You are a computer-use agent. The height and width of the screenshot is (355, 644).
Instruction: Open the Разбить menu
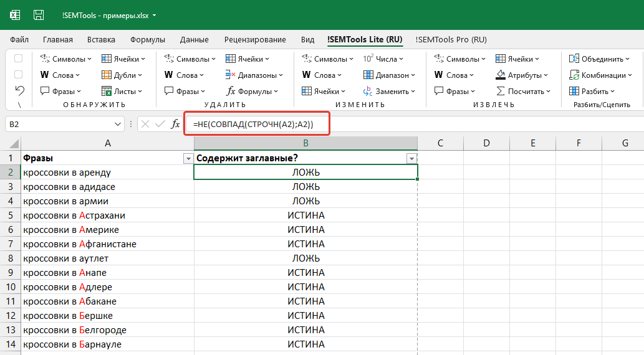pyautogui.click(x=592, y=91)
